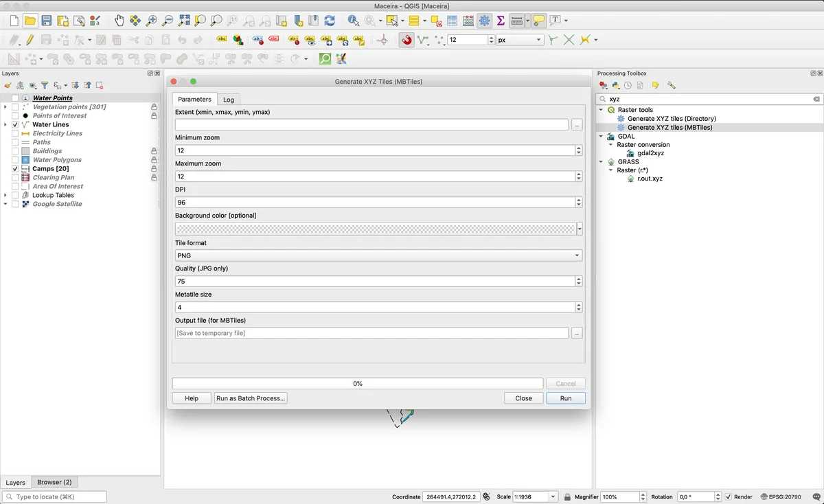Click the Background color swatch

[x=375, y=229]
